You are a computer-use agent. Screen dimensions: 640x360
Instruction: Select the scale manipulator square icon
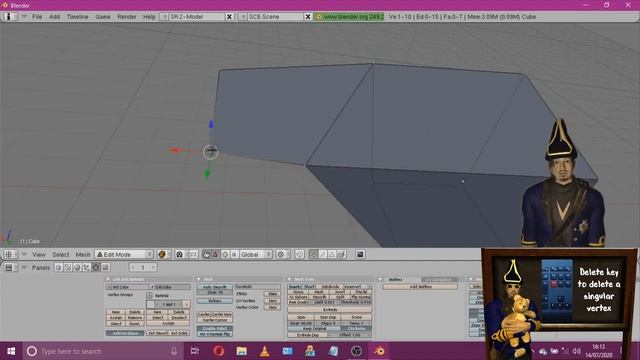[x=234, y=254]
